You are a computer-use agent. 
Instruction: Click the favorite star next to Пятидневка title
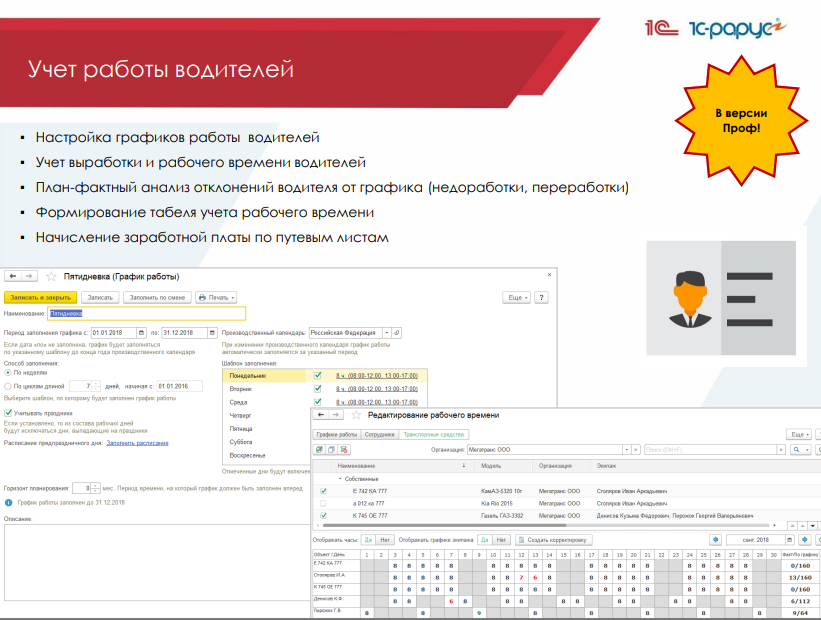pos(51,275)
